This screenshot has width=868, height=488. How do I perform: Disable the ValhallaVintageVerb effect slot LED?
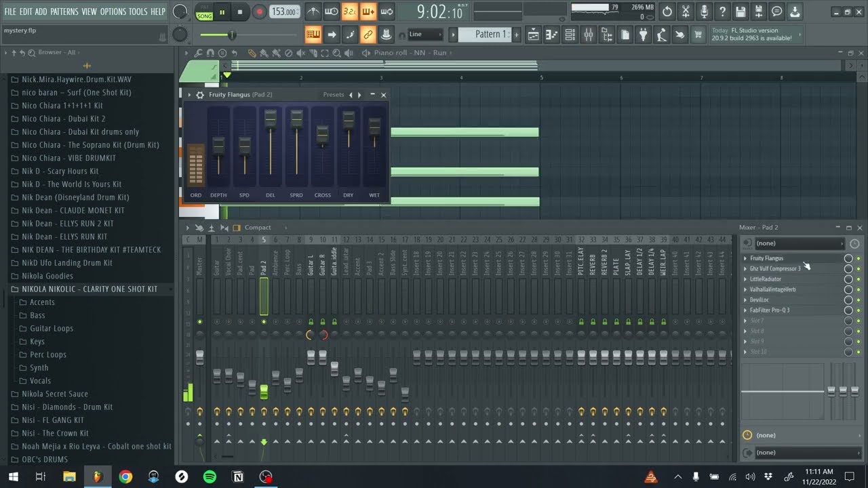pos(859,289)
